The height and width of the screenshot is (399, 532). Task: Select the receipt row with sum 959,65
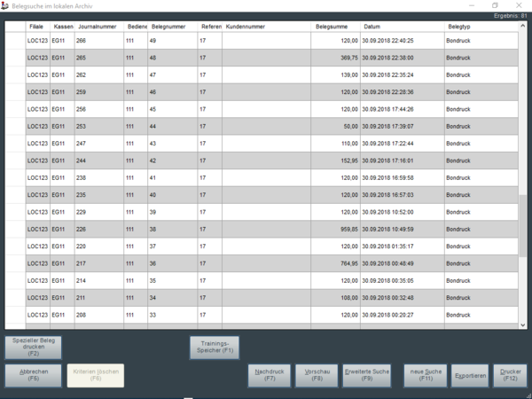(266, 229)
